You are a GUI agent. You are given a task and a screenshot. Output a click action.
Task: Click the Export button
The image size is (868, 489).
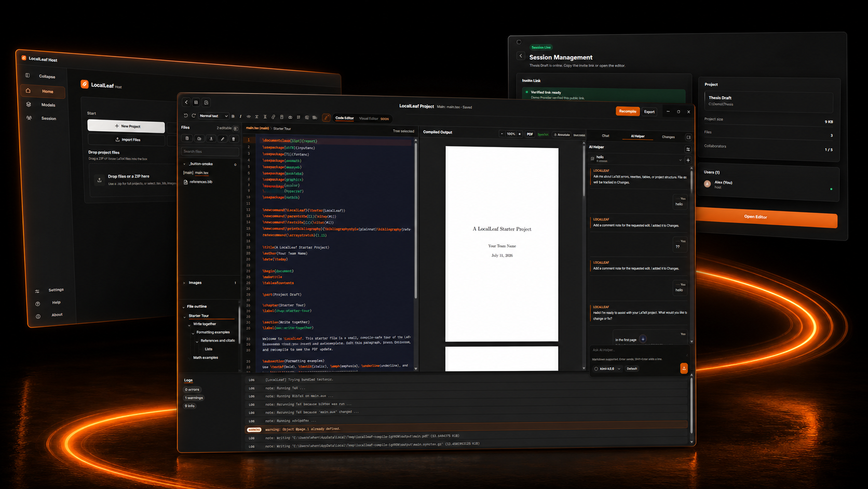pos(649,112)
